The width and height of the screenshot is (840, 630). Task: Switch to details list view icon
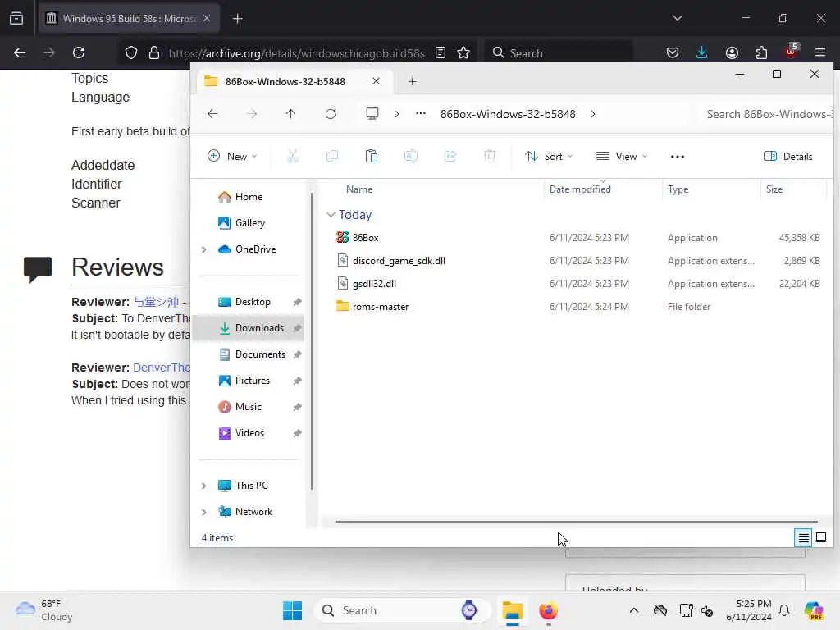[804, 537]
